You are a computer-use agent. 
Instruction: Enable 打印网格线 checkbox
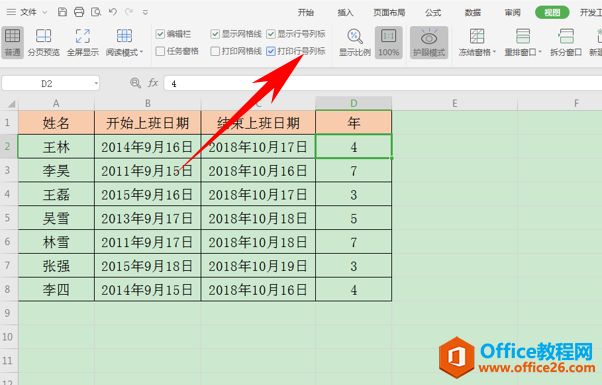[215, 51]
